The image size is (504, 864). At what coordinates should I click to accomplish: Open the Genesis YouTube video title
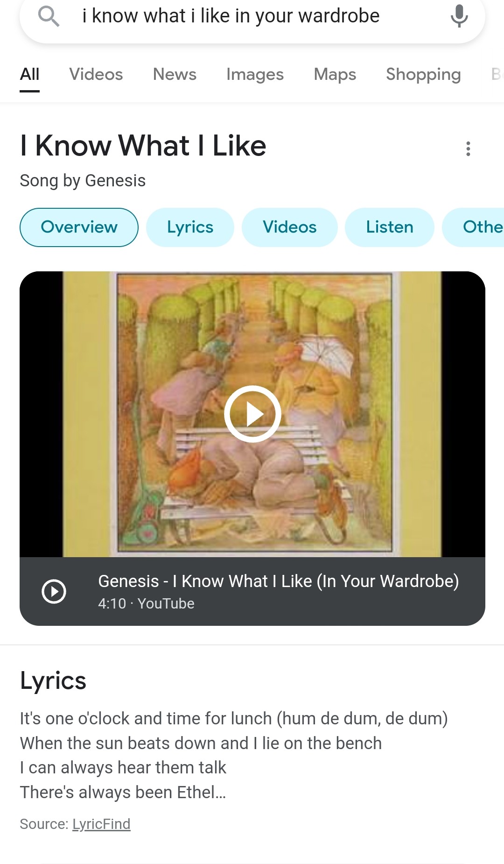click(278, 581)
